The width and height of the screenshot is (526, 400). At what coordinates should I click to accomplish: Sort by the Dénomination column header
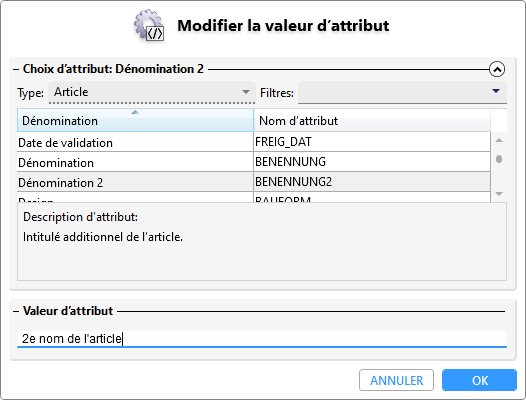[135, 120]
